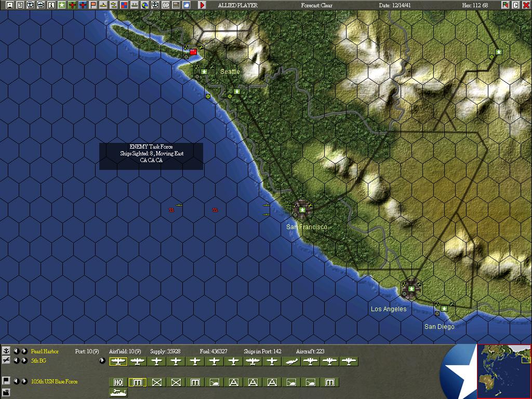532x399 pixels.
Task: Open the 105th USN Base Force name
Action: [54, 381]
